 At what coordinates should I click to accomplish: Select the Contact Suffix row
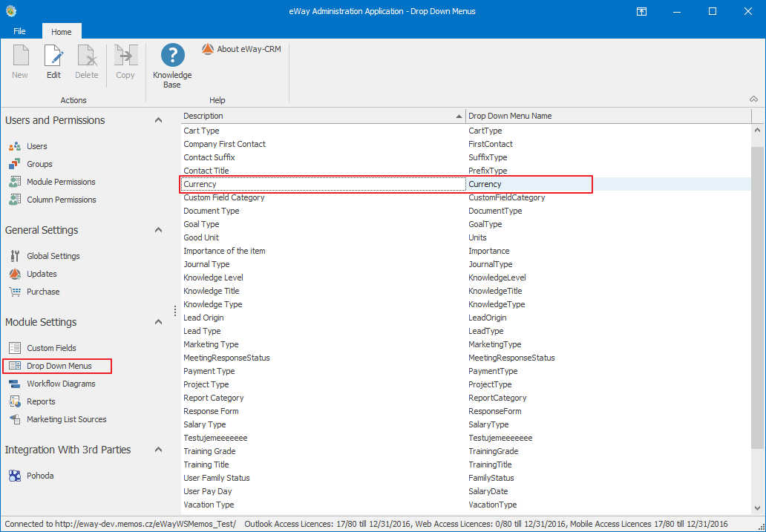pos(465,157)
